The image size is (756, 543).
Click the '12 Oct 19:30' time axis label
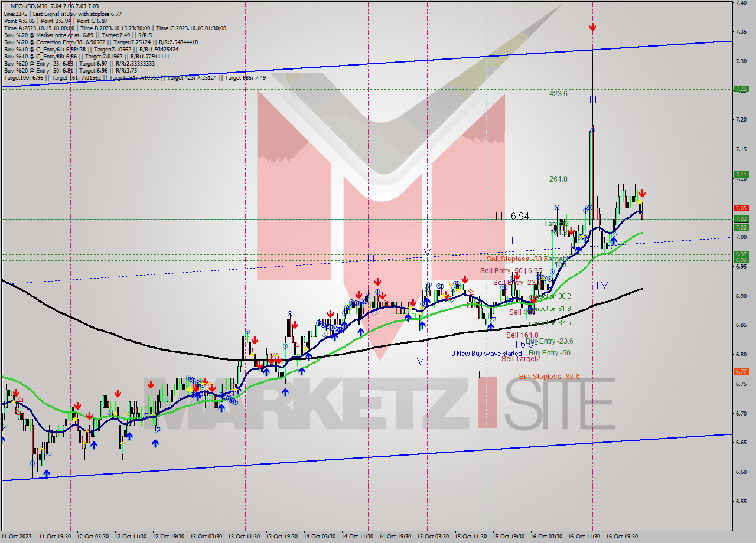click(169, 537)
